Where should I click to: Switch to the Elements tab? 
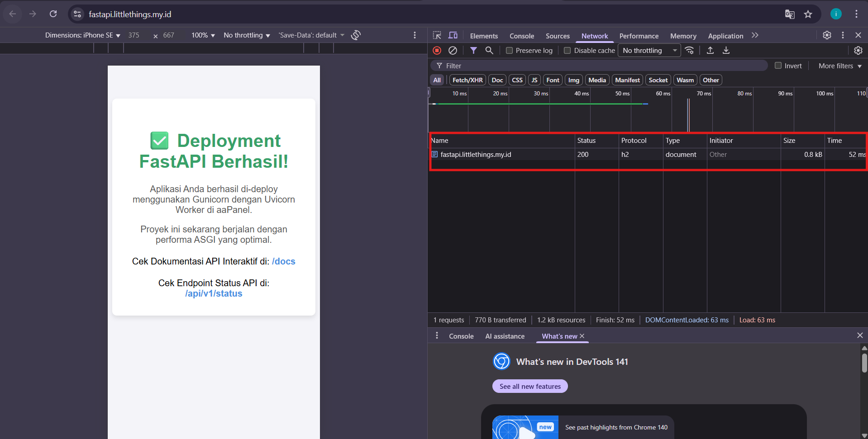(484, 36)
